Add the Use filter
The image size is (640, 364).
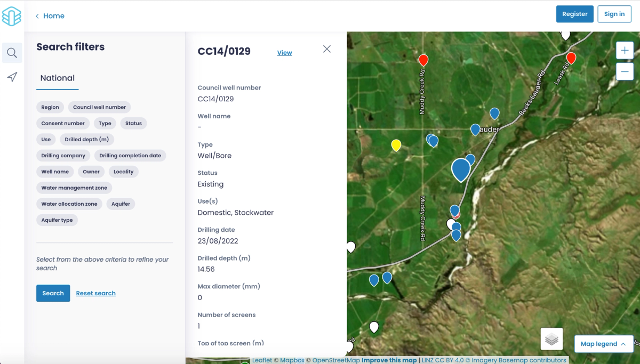46,139
